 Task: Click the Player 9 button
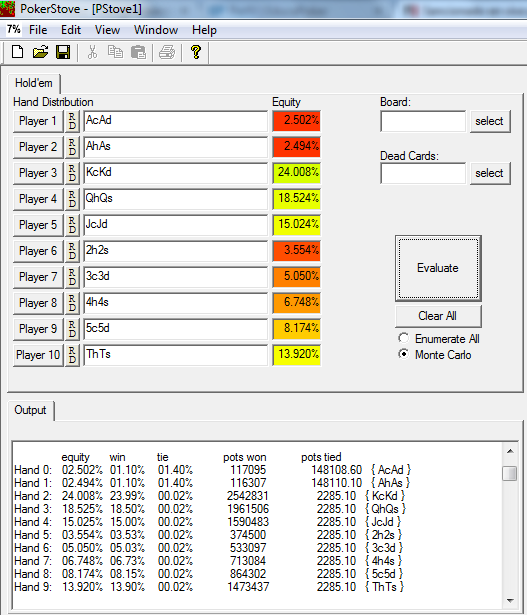[38, 329]
